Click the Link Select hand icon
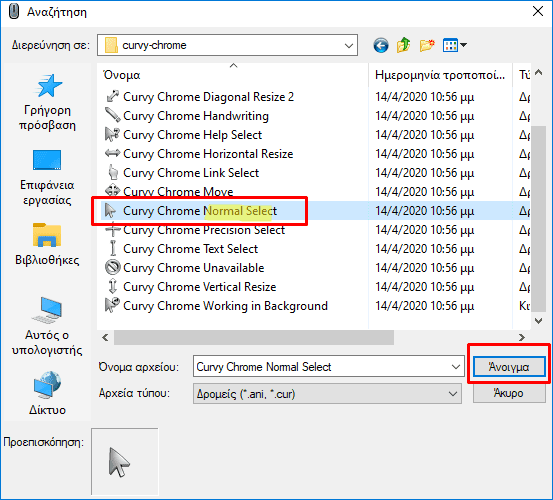This screenshot has height=500, width=553. [113, 172]
